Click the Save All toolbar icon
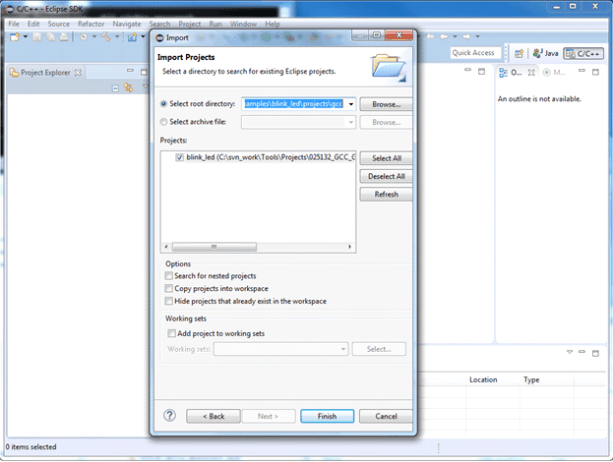 point(50,37)
